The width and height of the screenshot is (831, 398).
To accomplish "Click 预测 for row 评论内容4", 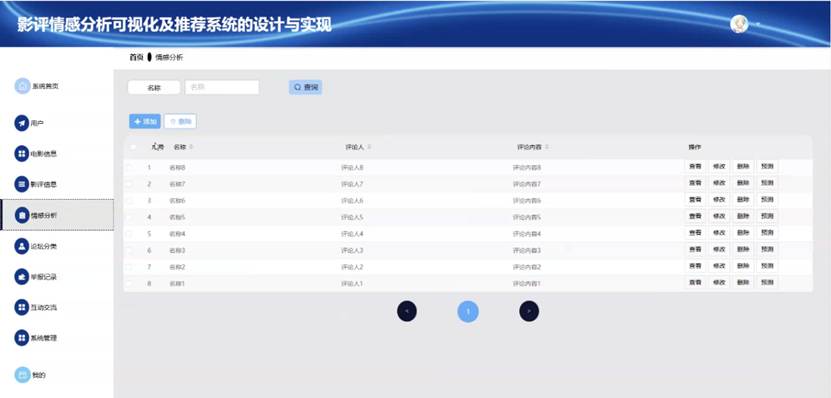I will click(x=767, y=233).
